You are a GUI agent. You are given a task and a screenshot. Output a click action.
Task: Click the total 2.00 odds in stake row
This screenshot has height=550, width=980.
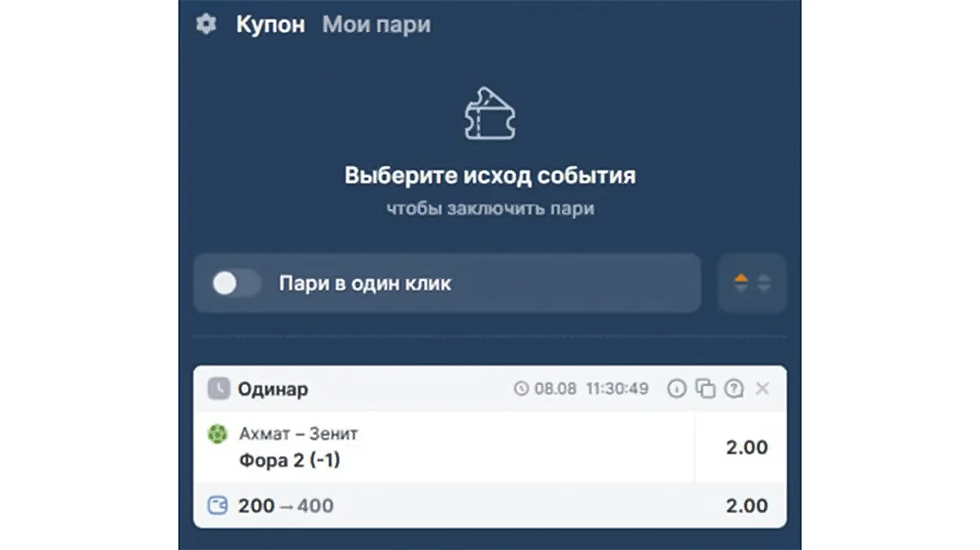746,506
